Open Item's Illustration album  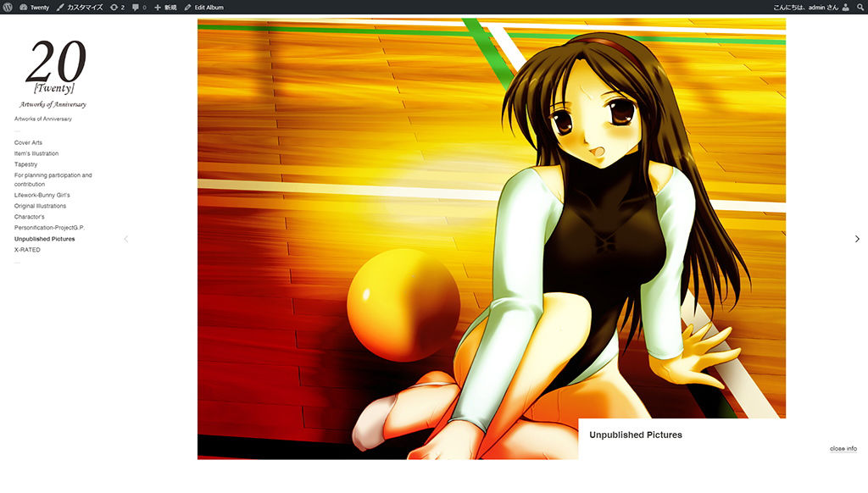pyautogui.click(x=36, y=153)
